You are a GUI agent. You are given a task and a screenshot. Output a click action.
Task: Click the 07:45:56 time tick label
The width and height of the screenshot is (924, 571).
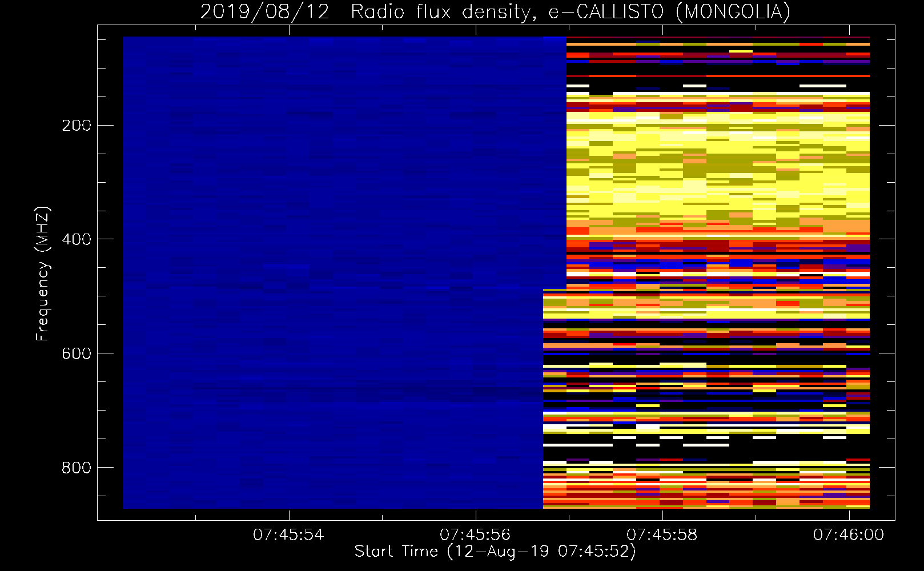[475, 534]
